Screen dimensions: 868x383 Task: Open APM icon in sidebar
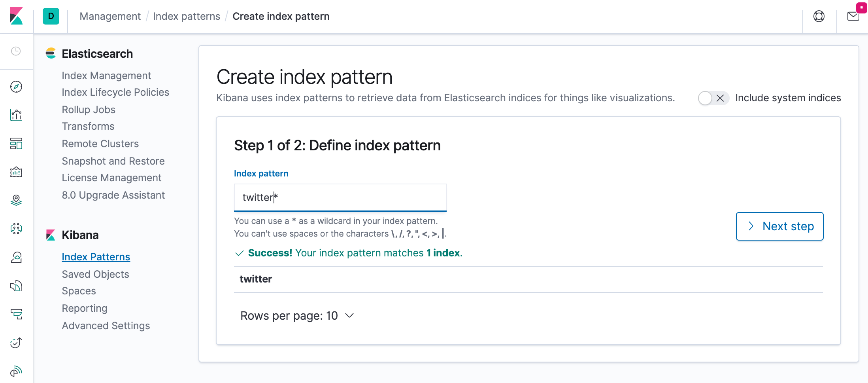(x=16, y=315)
